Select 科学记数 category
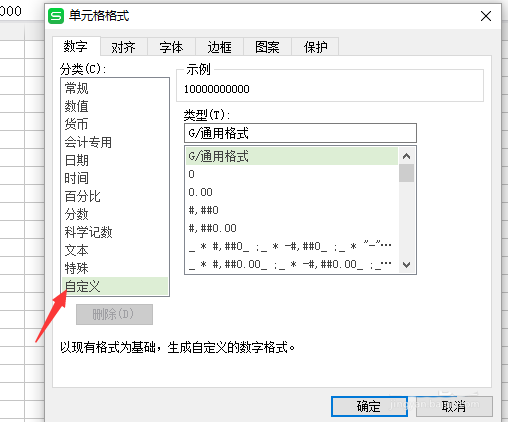This screenshot has height=422, width=508. pyautogui.click(x=115, y=232)
